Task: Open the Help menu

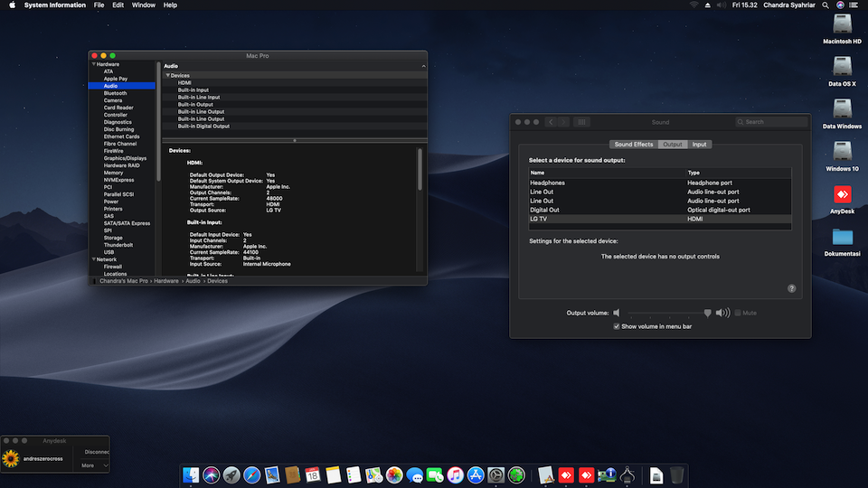Action: (170, 5)
